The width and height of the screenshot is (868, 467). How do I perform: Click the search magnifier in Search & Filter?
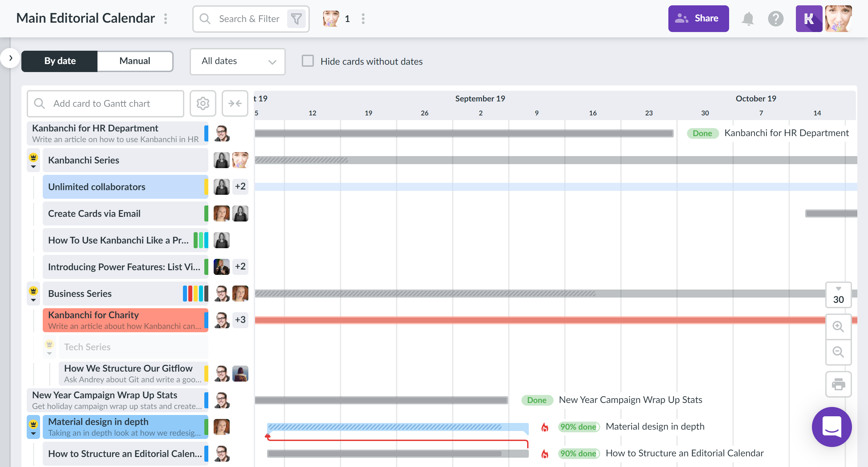205,19
